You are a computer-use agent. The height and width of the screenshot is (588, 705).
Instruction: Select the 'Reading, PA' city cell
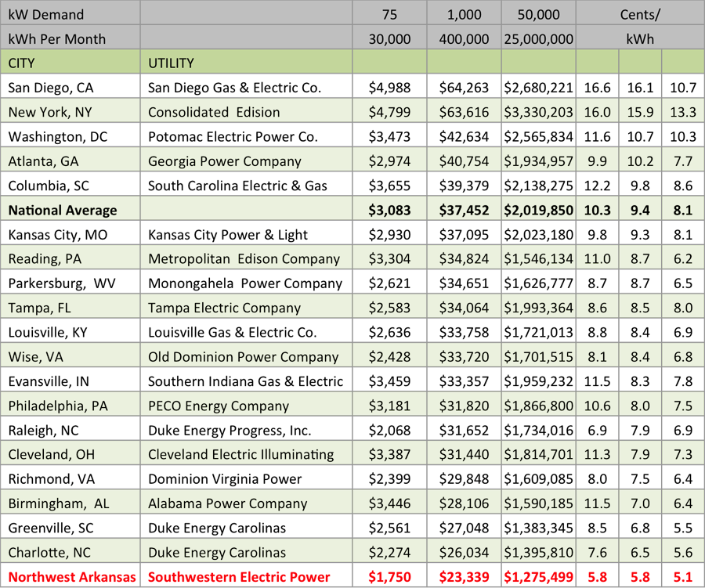[x=70, y=258]
